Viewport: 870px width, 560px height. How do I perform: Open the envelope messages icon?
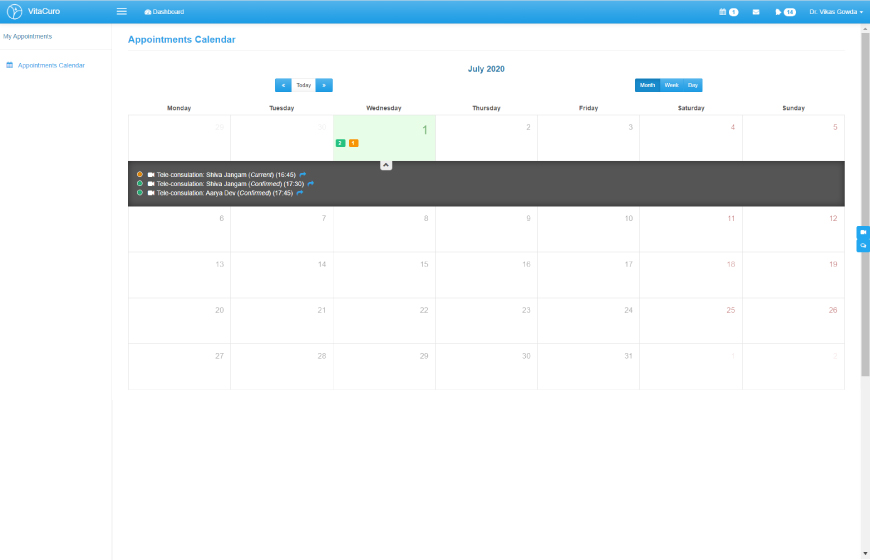pos(756,12)
